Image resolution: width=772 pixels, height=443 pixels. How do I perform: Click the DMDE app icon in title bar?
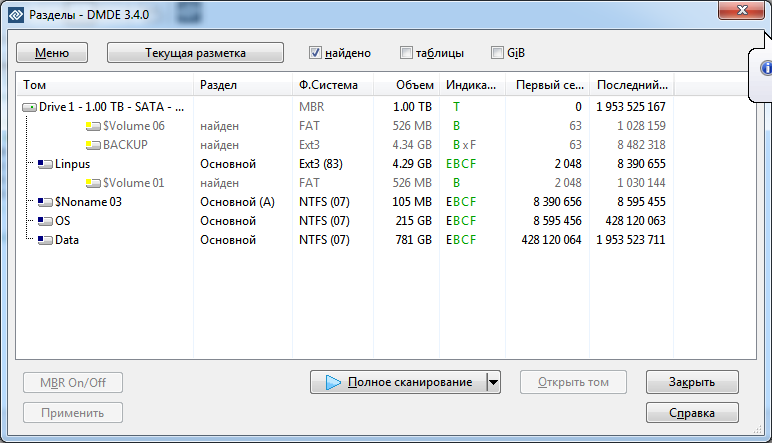(16, 15)
